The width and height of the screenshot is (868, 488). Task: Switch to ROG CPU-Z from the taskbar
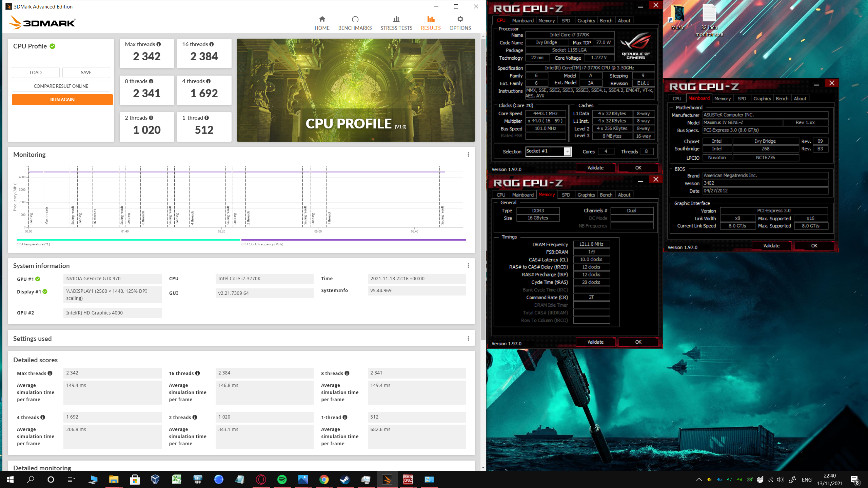pos(408,479)
